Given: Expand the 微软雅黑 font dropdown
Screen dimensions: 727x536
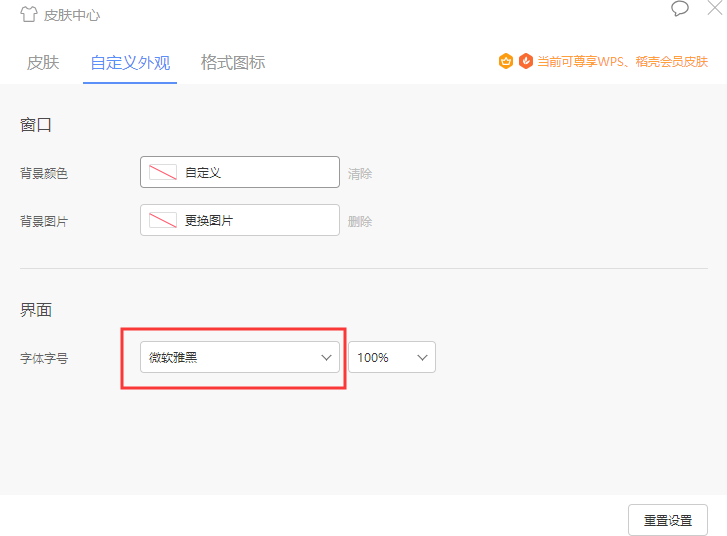Looking at the screenshot, I should tap(240, 357).
